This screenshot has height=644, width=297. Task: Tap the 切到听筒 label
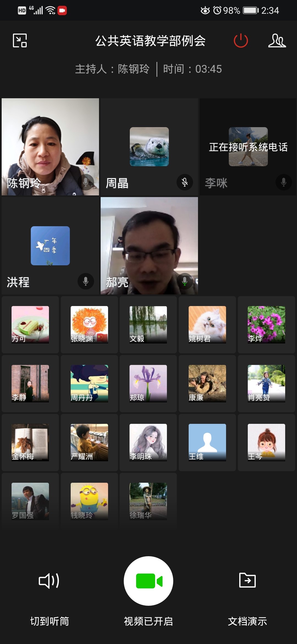50,621
